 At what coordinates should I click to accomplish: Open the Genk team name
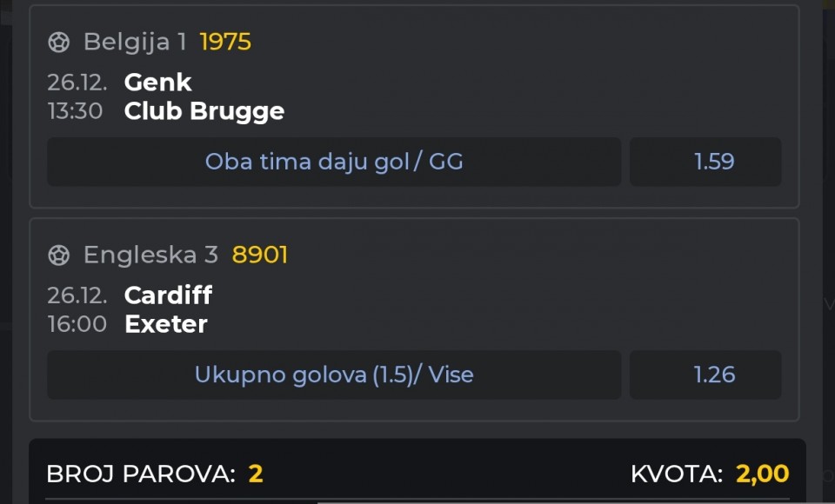coord(157,83)
